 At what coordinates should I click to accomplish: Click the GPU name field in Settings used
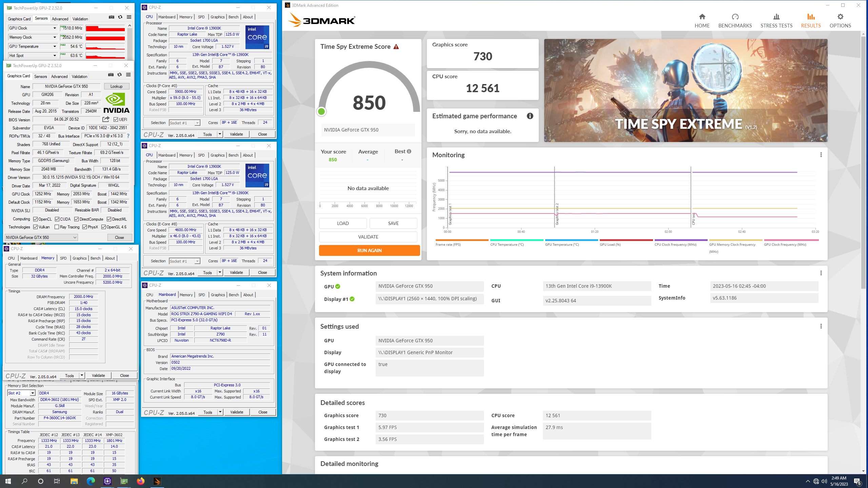(x=429, y=341)
